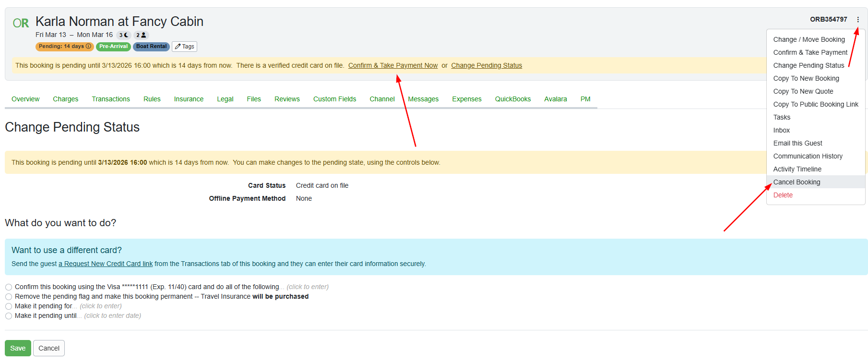Viewport: 868px width, 364px height.
Task: Click the Credit card on file value
Action: 322,185
